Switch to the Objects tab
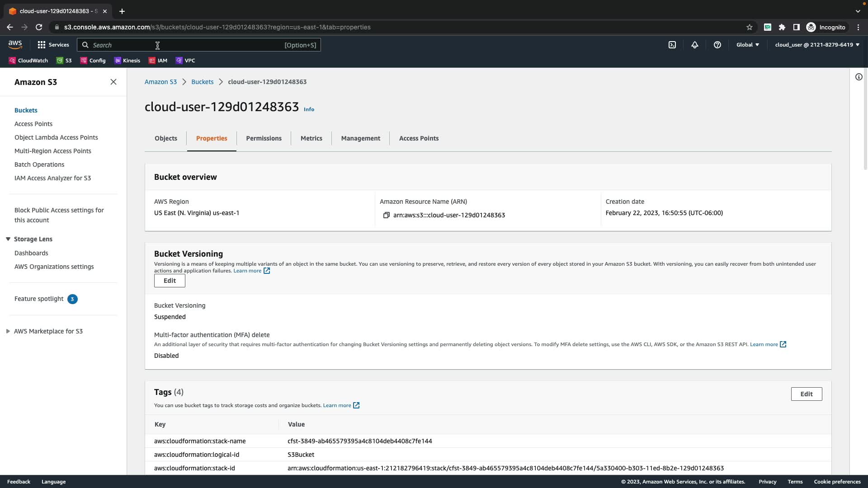This screenshot has width=868, height=488. click(x=166, y=138)
